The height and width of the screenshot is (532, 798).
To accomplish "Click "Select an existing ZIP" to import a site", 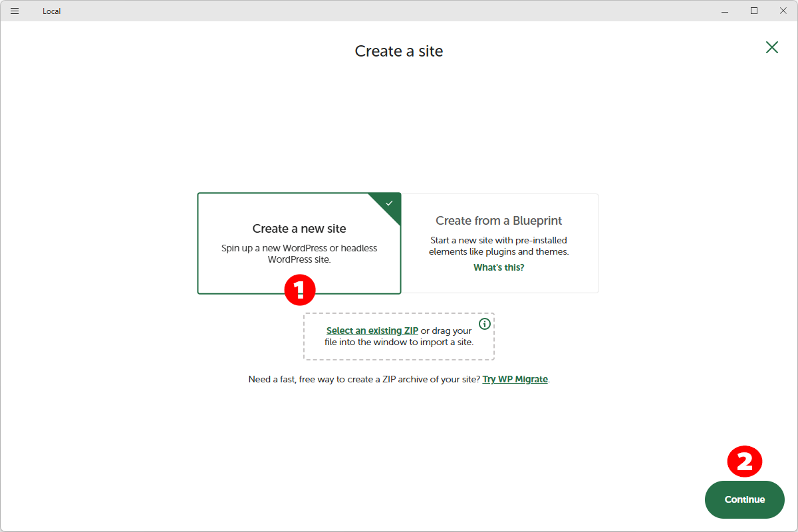I will point(372,330).
